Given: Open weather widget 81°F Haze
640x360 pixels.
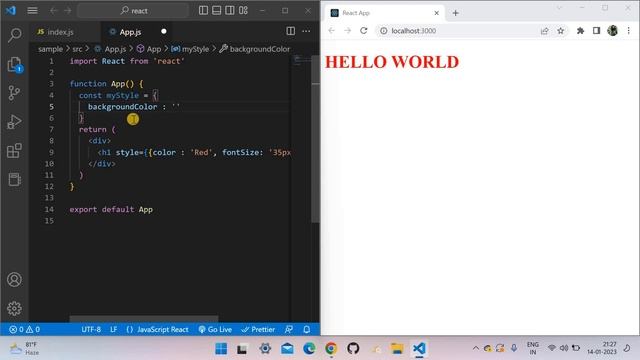Looking at the screenshot, I should (24, 349).
